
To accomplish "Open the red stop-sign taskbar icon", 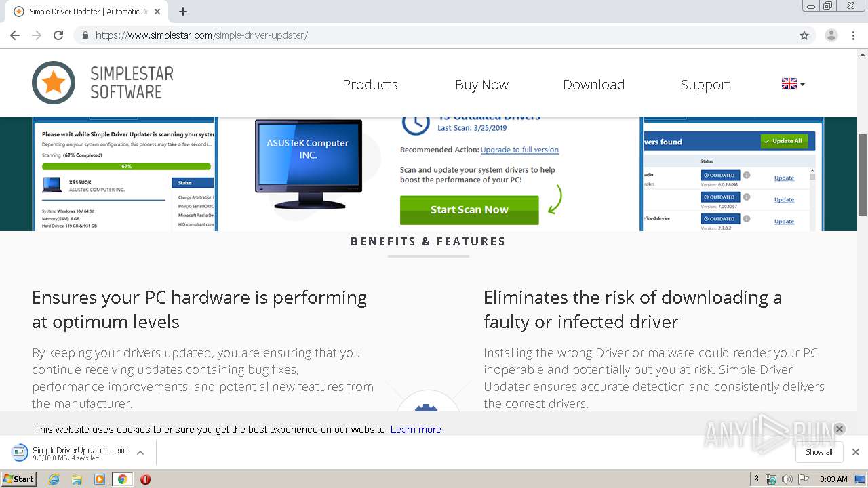I will (x=145, y=479).
